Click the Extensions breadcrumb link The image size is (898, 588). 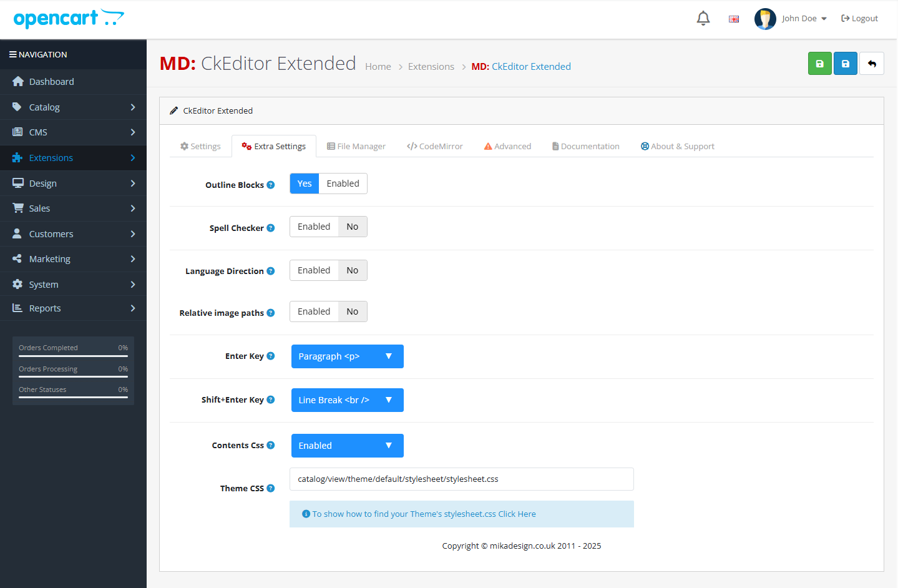tap(431, 66)
